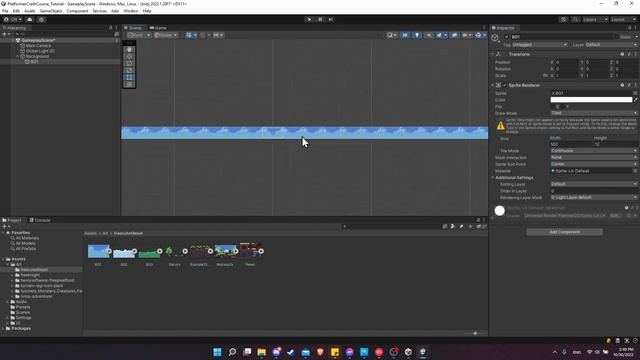This screenshot has height=360, width=640.
Task: Toggle Scene audio mute icon
Action: [429, 35]
